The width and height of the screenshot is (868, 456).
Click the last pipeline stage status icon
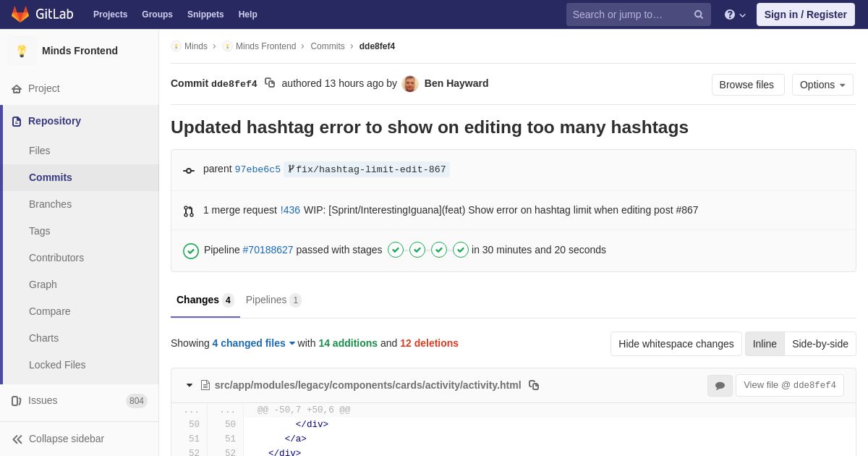tap(461, 250)
